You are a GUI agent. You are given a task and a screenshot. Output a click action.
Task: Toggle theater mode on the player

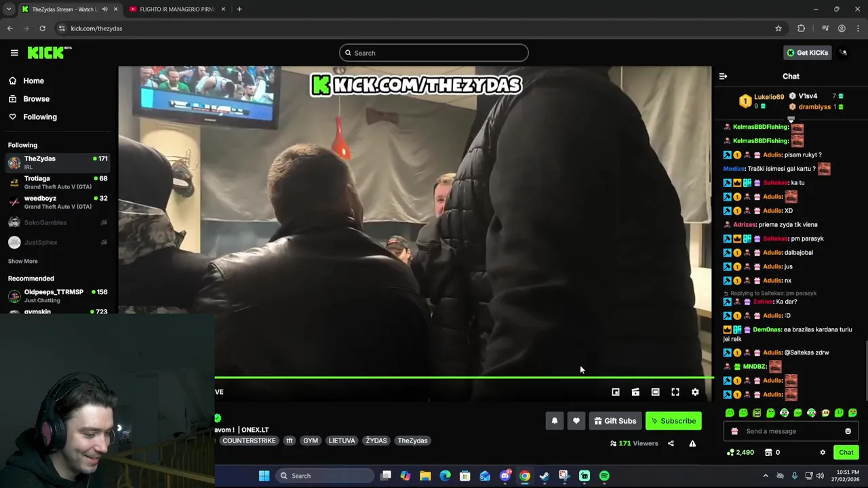point(655,392)
